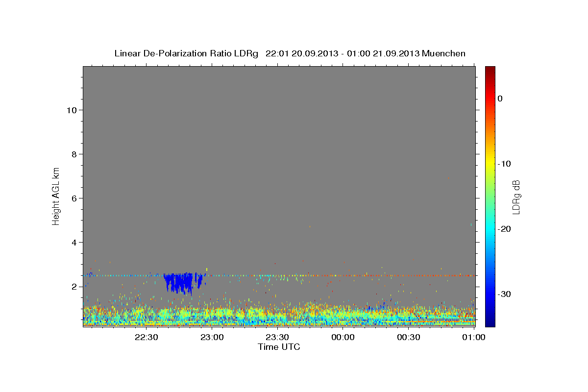Click the 'LDRg dB' colorbar label
This screenshot has height=392, width=588.
(516, 197)
